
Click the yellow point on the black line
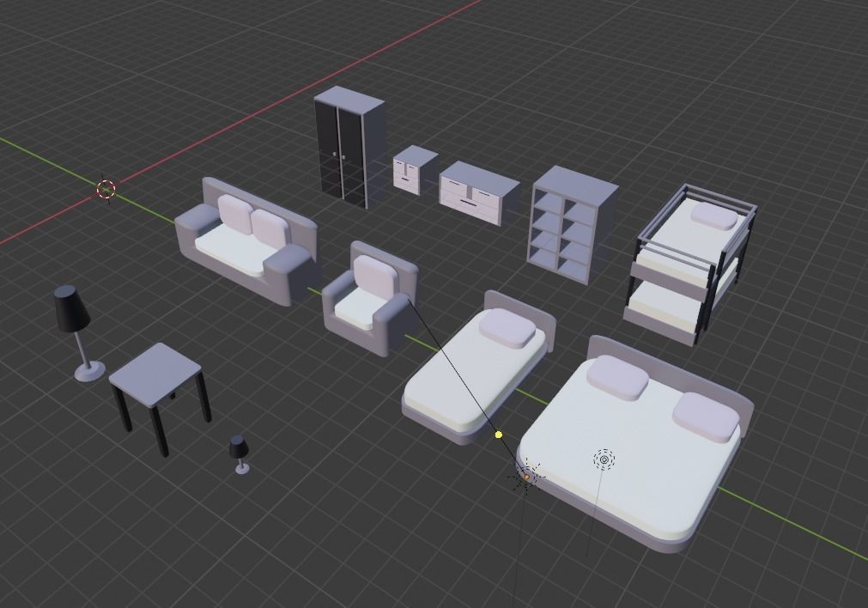[499, 435]
